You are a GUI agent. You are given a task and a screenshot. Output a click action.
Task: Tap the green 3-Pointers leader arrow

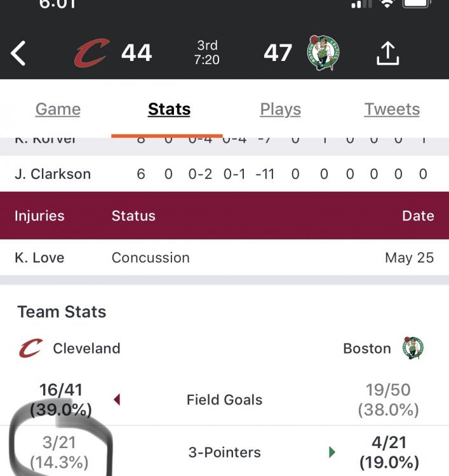[332, 453]
